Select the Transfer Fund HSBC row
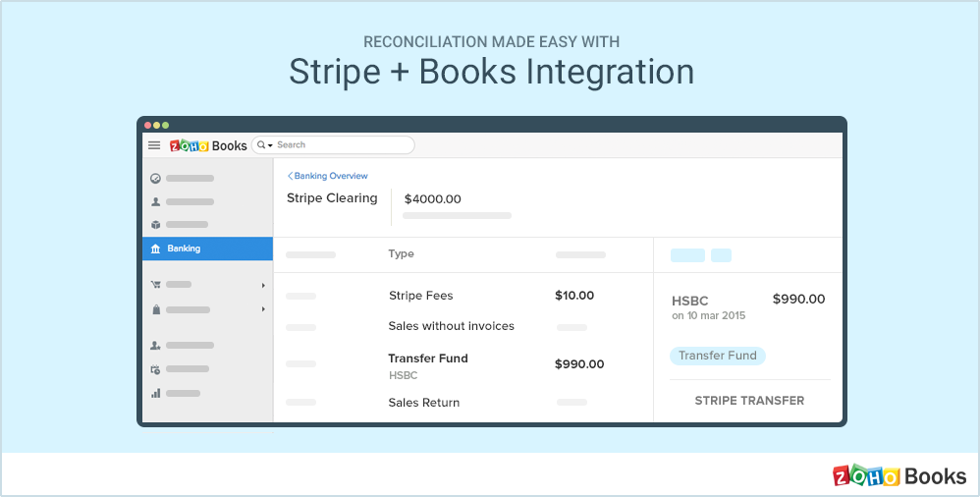The height and width of the screenshot is (497, 980). coord(462,364)
